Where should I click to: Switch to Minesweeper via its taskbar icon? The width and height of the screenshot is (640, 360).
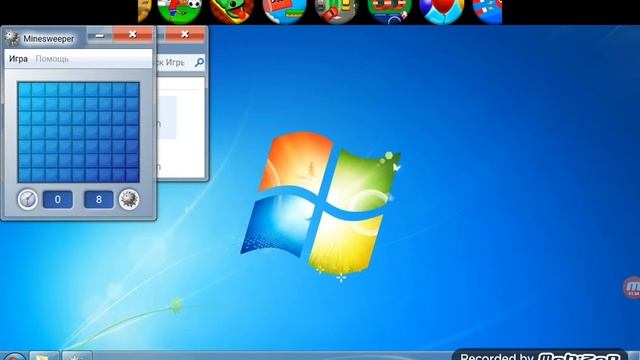76,356
